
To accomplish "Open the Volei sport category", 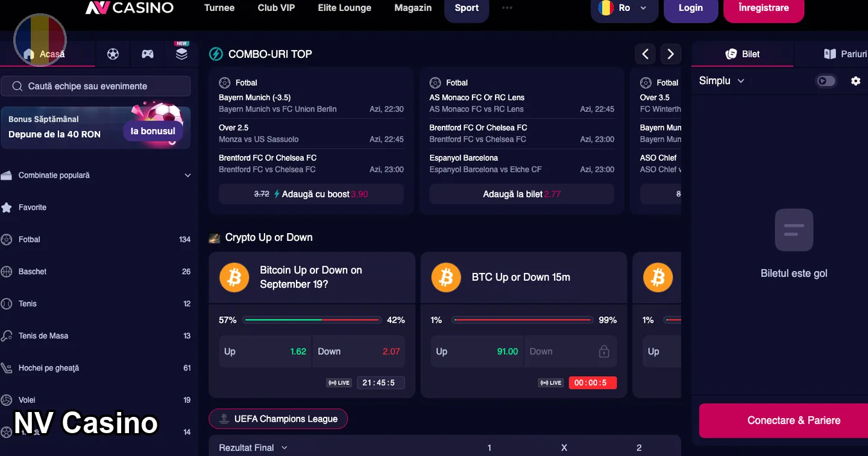I will point(96,400).
